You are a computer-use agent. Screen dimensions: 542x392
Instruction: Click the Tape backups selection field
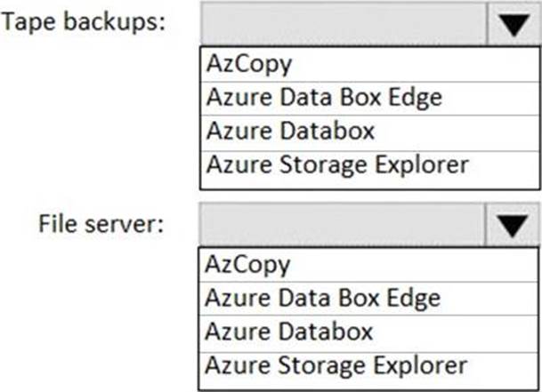pyautogui.click(x=344, y=23)
